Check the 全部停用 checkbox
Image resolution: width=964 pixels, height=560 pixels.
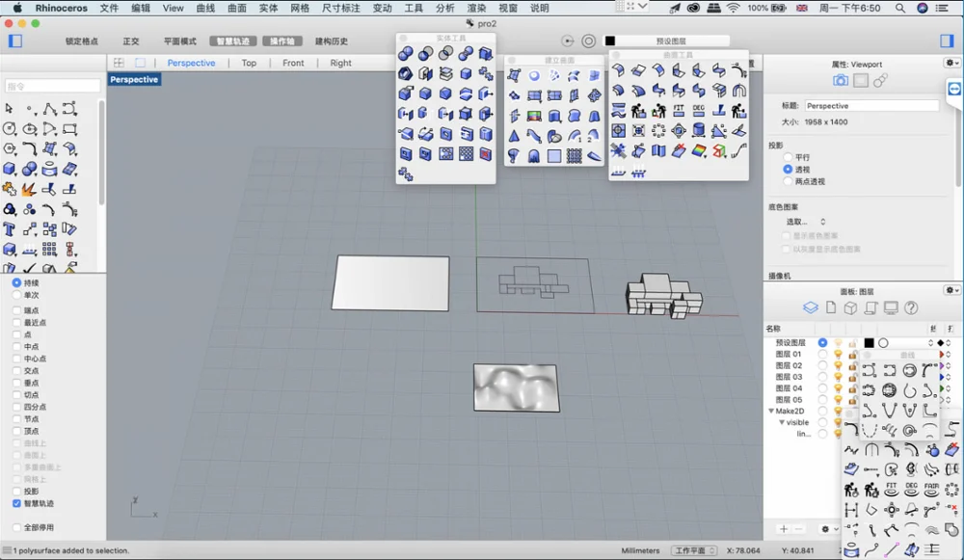[x=16, y=527]
